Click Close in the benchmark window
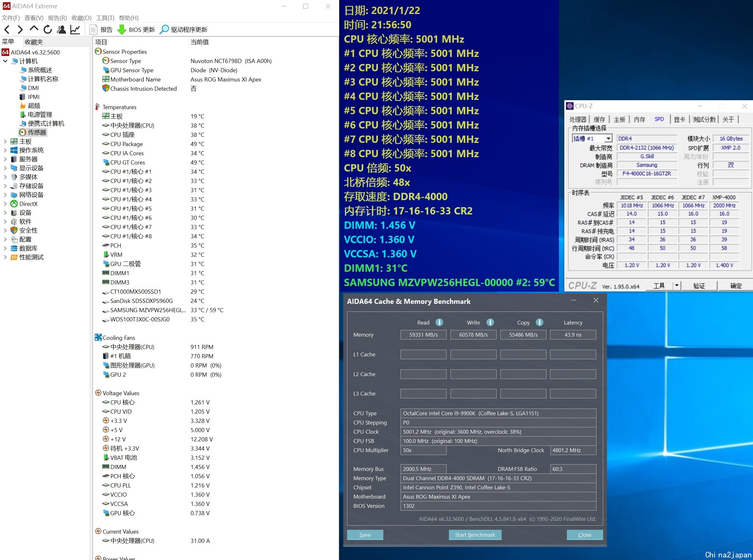Image resolution: width=753 pixels, height=560 pixels. pyautogui.click(x=585, y=535)
